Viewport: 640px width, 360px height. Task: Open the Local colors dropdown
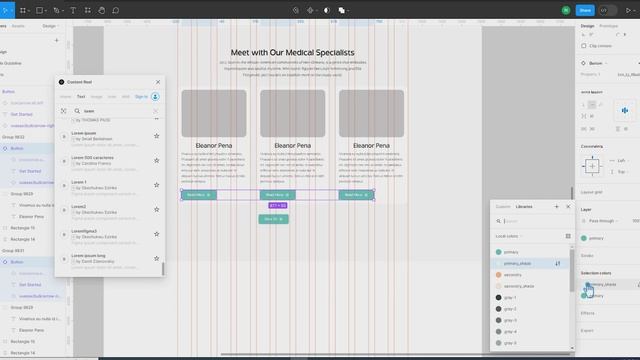pyautogui.click(x=509, y=236)
